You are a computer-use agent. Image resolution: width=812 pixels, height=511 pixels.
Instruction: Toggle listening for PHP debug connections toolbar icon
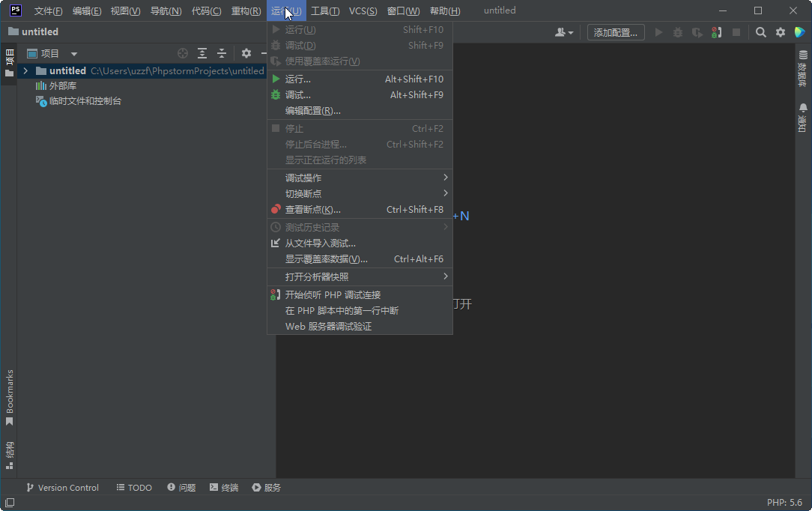pyautogui.click(x=717, y=33)
